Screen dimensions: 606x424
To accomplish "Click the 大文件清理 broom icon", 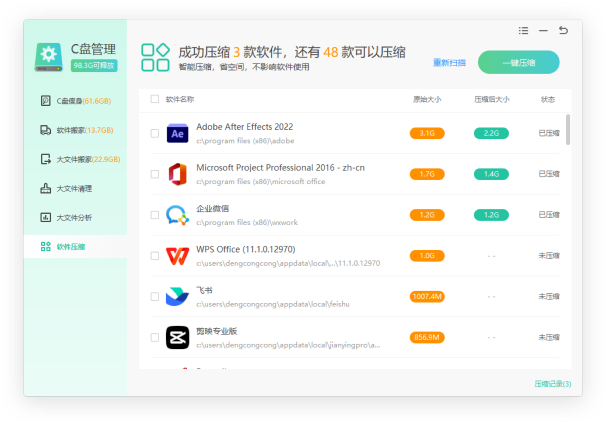I will 46,188.
